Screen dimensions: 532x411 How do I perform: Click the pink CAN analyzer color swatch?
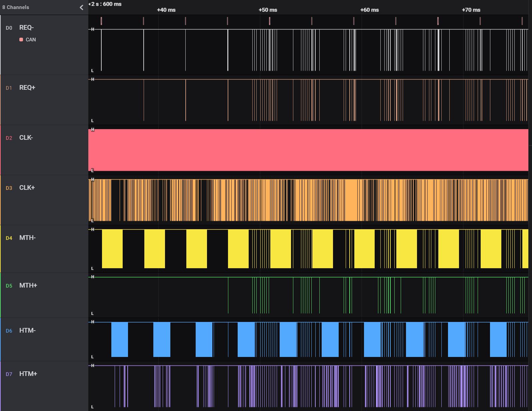click(x=21, y=40)
